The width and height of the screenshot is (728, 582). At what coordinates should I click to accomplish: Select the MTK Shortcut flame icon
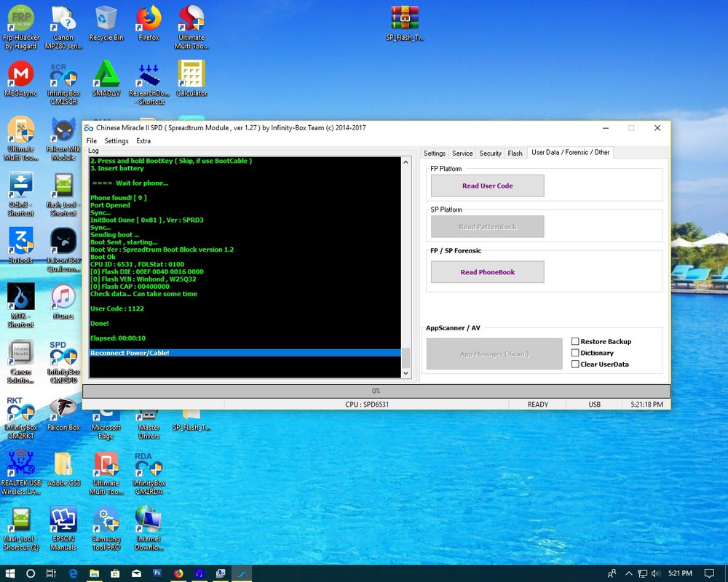(x=21, y=306)
